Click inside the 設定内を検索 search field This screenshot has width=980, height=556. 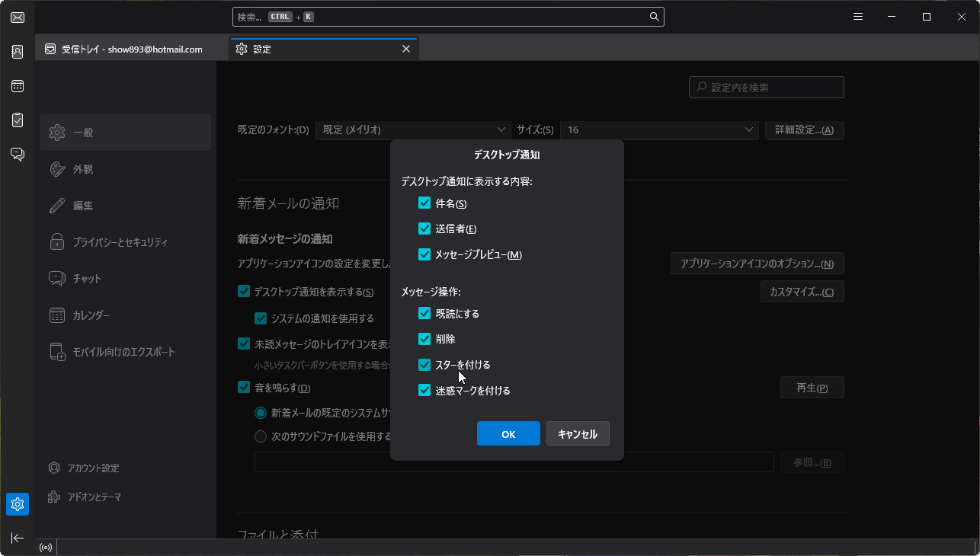click(x=766, y=87)
